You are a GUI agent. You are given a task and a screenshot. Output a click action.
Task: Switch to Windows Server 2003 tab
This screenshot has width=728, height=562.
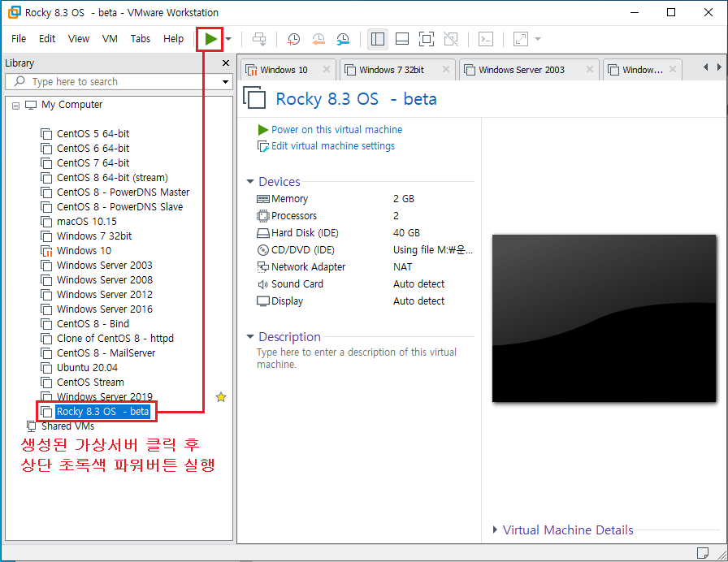point(522,70)
